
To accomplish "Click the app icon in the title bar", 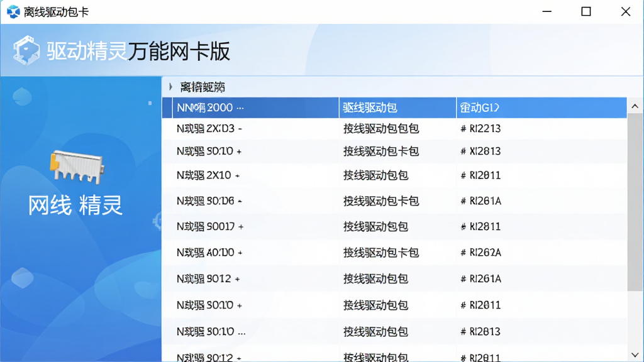I will pos(13,11).
